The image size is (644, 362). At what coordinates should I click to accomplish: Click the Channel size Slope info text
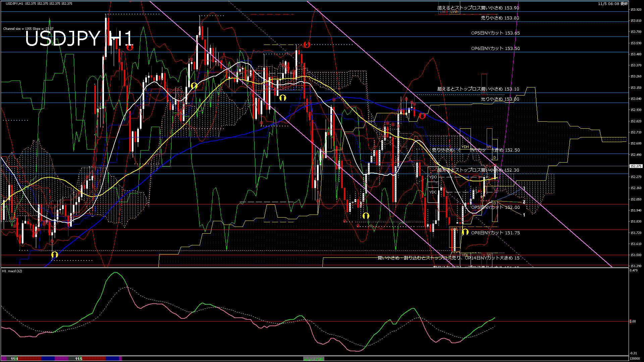[x=28, y=29]
